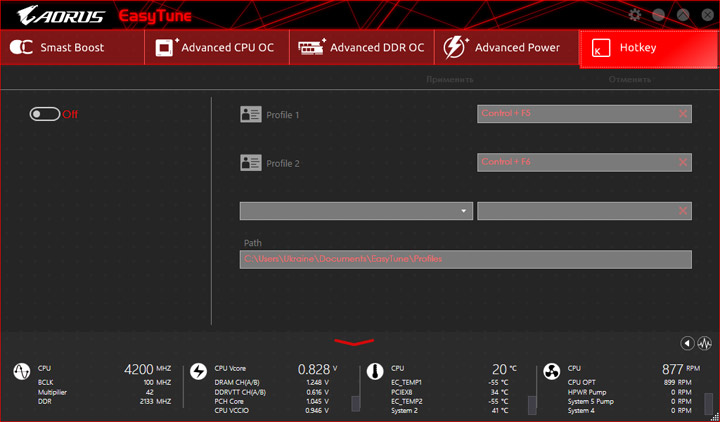Click the empty third hotkey field
Screen dimensions: 720x422
click(x=584, y=211)
